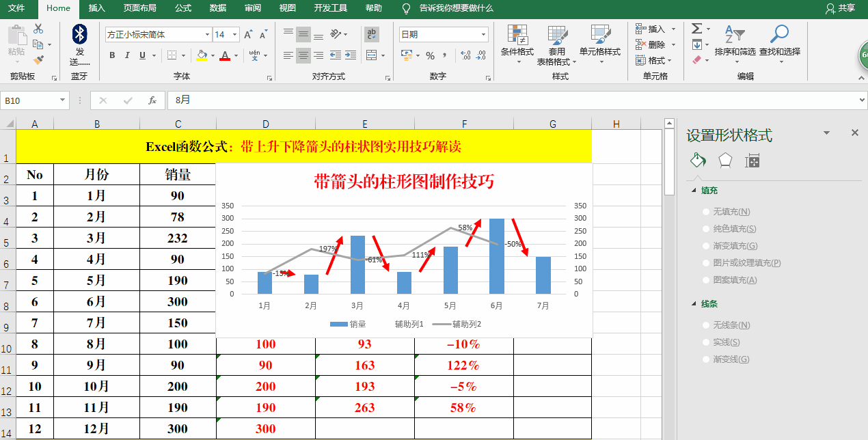868x440 pixels.
Task: Decrease font size with smaller A icon
Action: tap(263, 34)
